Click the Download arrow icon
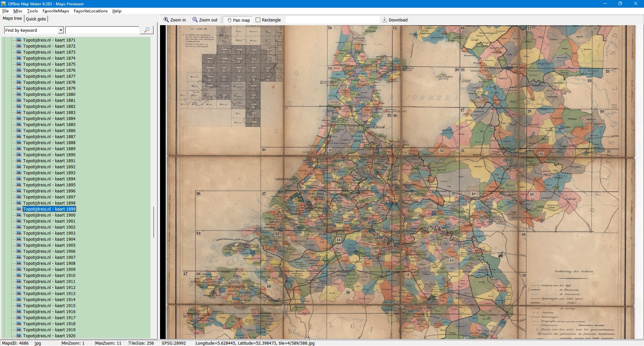This screenshot has height=346, width=644. [x=385, y=20]
